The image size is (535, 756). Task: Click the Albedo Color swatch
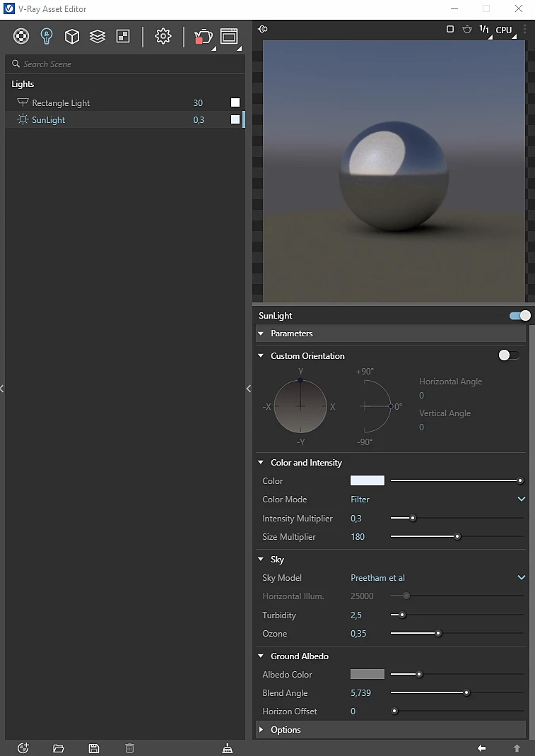coord(368,674)
